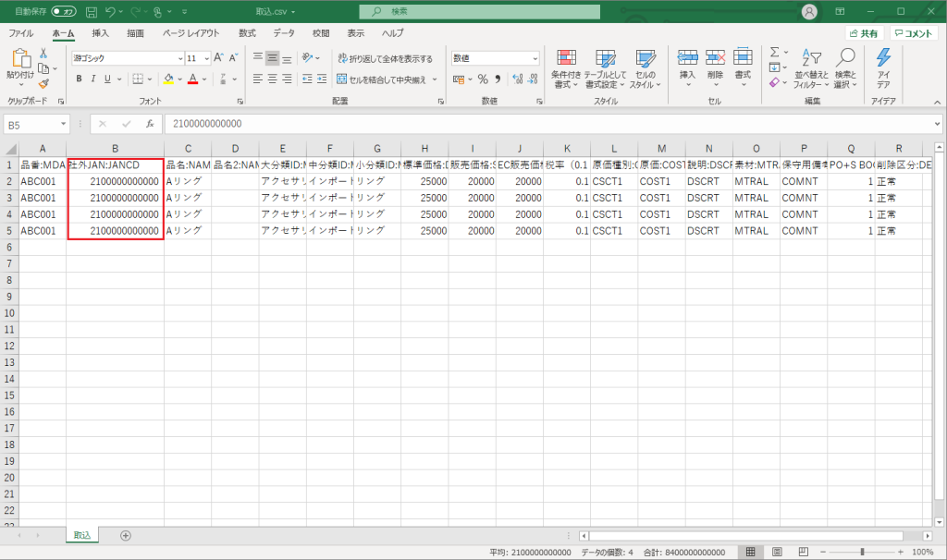Image resolution: width=947 pixels, height=560 pixels.
Task: Open the Name Box dropdown showing B5
Action: tap(63, 124)
